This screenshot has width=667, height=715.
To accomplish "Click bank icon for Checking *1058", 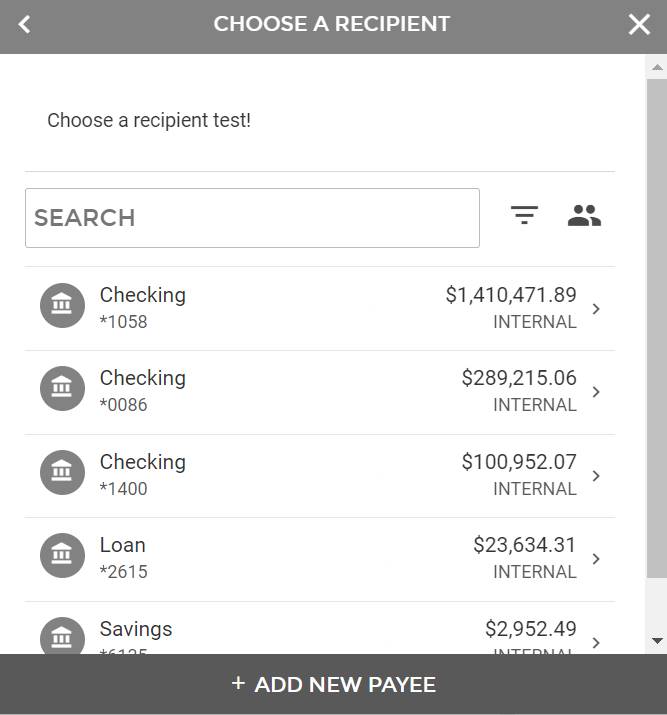I will [62, 305].
